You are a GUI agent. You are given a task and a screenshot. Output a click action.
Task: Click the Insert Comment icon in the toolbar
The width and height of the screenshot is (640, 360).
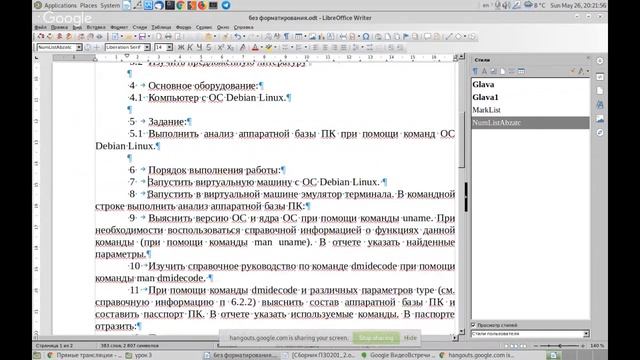[x=428, y=36]
